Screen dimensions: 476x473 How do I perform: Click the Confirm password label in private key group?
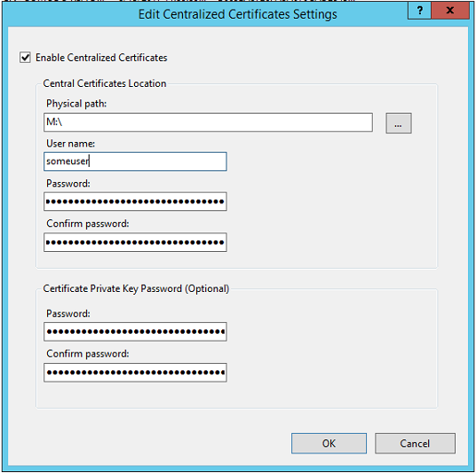click(87, 354)
